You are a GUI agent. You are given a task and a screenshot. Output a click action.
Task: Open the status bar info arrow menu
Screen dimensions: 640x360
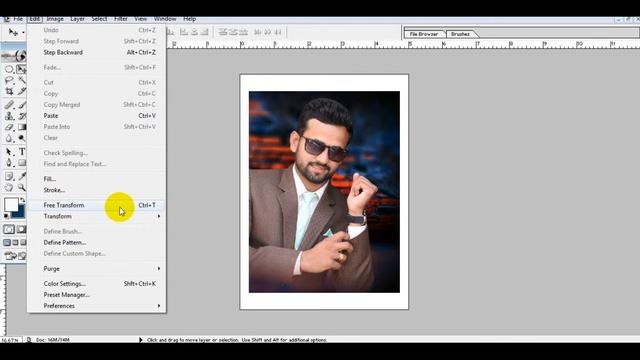point(141,340)
